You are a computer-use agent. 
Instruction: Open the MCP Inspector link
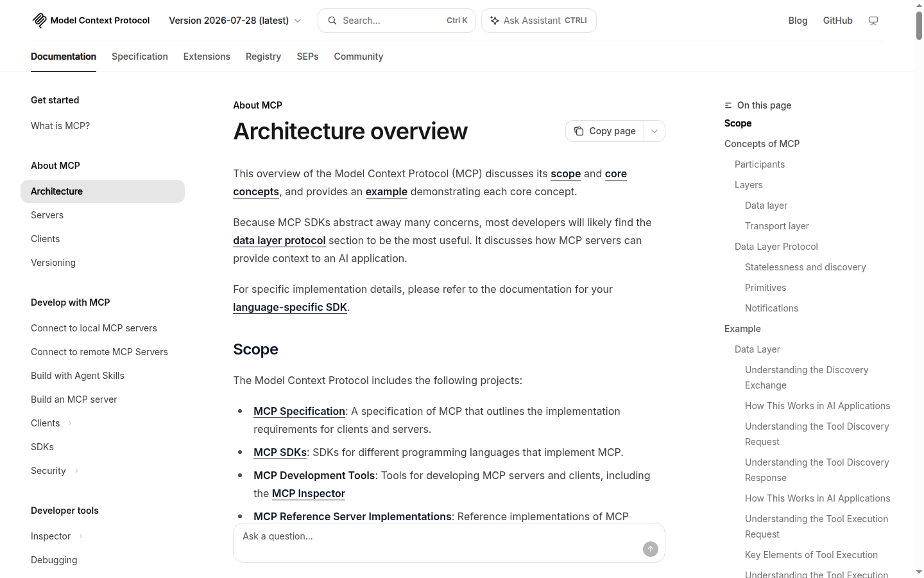(x=309, y=493)
